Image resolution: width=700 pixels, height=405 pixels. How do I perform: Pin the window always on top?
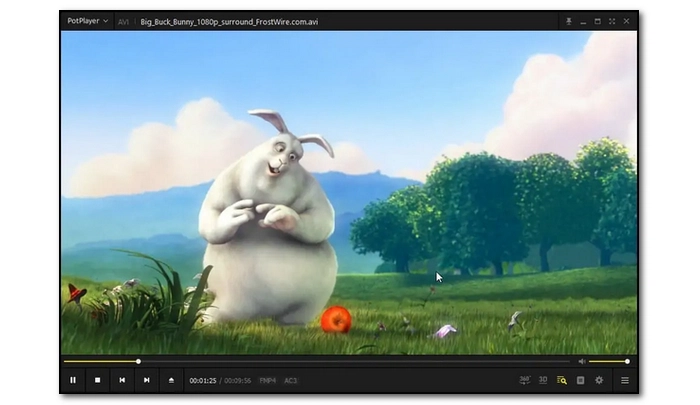click(x=568, y=21)
